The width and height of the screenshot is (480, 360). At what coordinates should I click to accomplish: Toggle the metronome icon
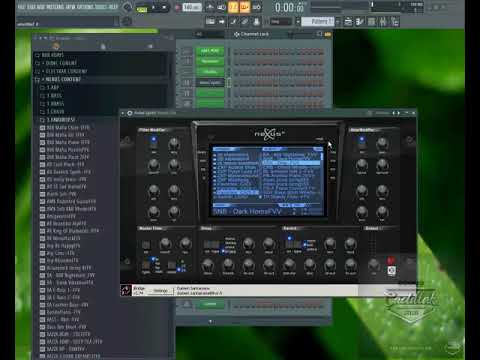[x=210, y=7]
